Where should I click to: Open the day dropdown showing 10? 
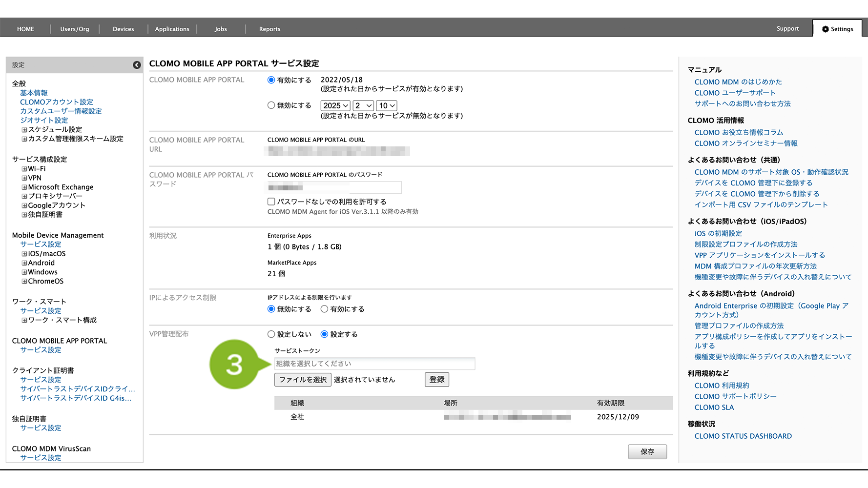click(x=387, y=106)
